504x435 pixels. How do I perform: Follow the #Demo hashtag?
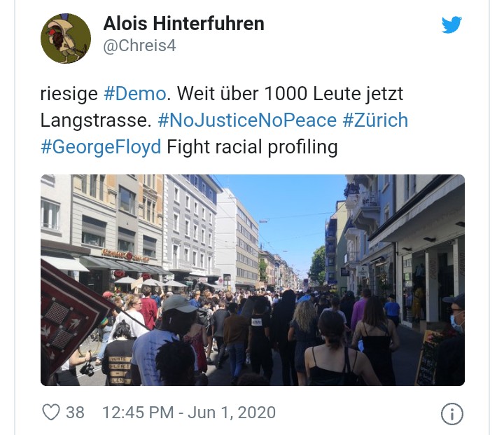pyautogui.click(x=135, y=94)
